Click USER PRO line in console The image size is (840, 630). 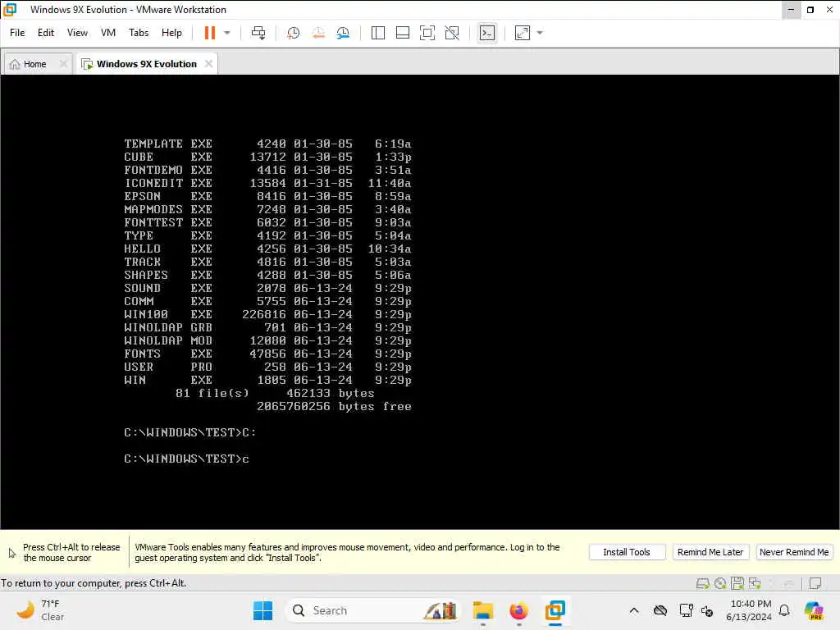267,367
